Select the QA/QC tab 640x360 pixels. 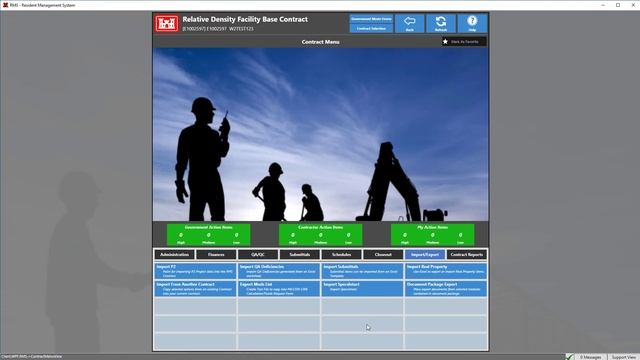(258, 255)
